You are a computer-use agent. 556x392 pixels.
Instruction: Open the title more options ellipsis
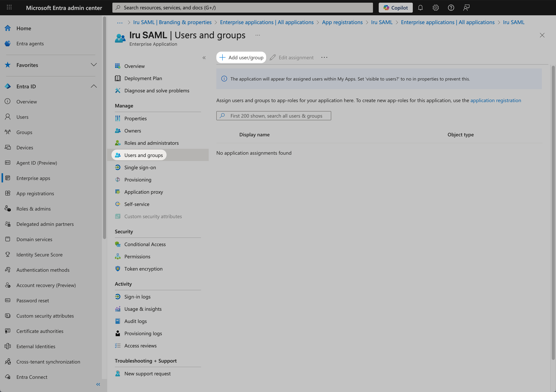tap(258, 35)
